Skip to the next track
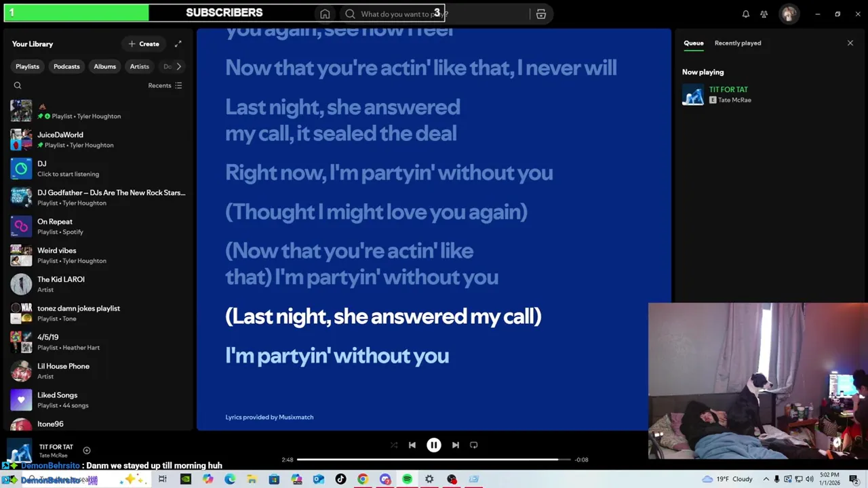This screenshot has height=488, width=868. point(456,445)
